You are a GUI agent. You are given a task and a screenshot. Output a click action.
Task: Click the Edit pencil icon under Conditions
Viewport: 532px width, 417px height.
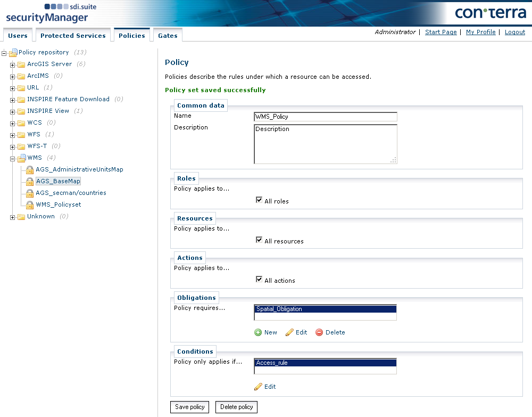pos(259,386)
